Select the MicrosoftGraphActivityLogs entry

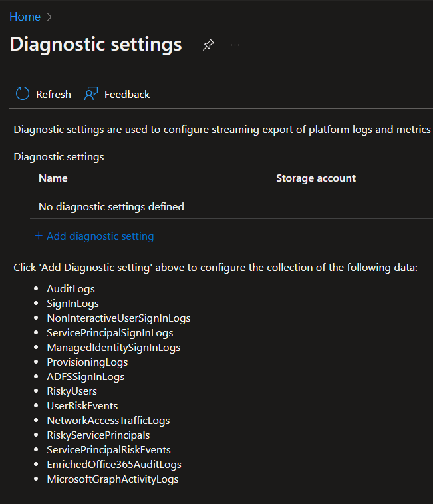[112, 479]
